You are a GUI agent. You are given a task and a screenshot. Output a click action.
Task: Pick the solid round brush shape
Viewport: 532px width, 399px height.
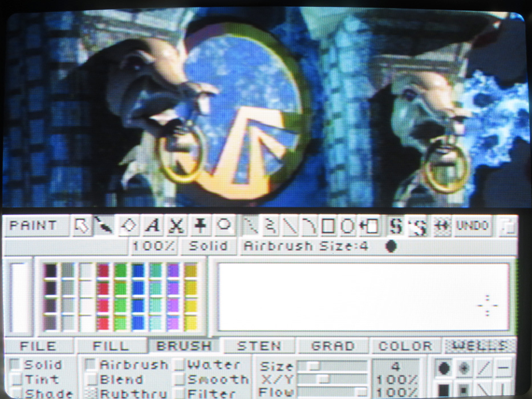coord(444,368)
